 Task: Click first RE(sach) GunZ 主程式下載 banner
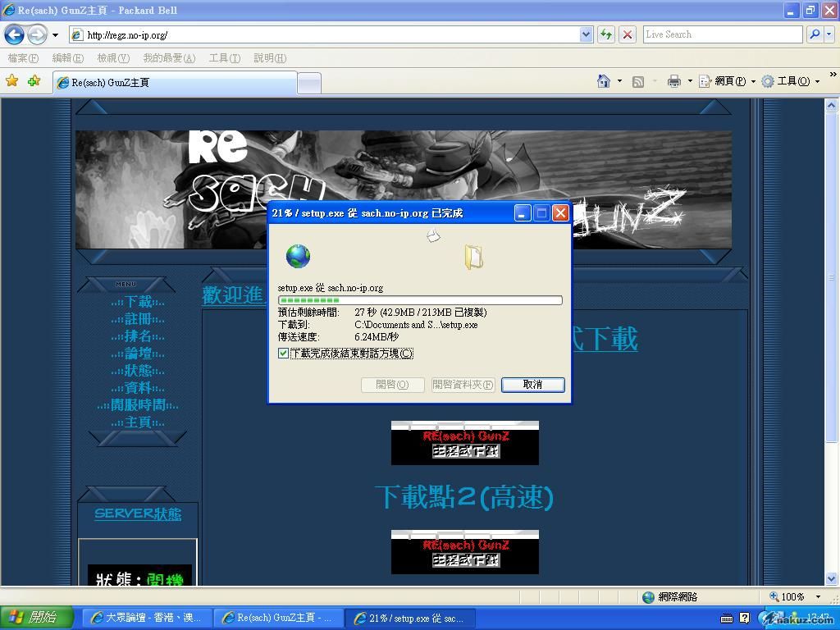pyautogui.click(x=465, y=443)
